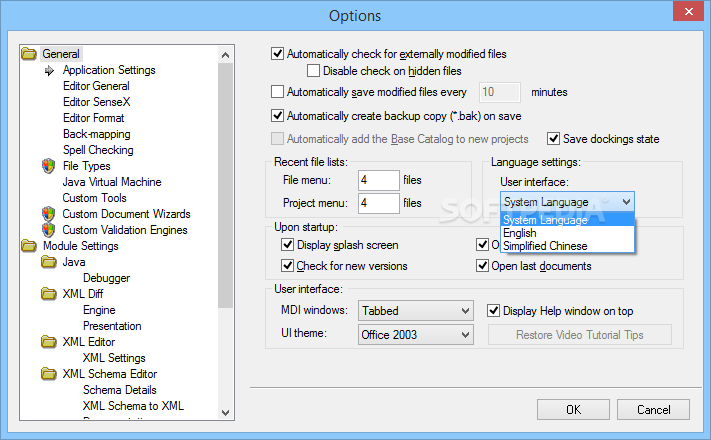Click the Cancel button
Screen dimensions: 711x440
point(653,410)
